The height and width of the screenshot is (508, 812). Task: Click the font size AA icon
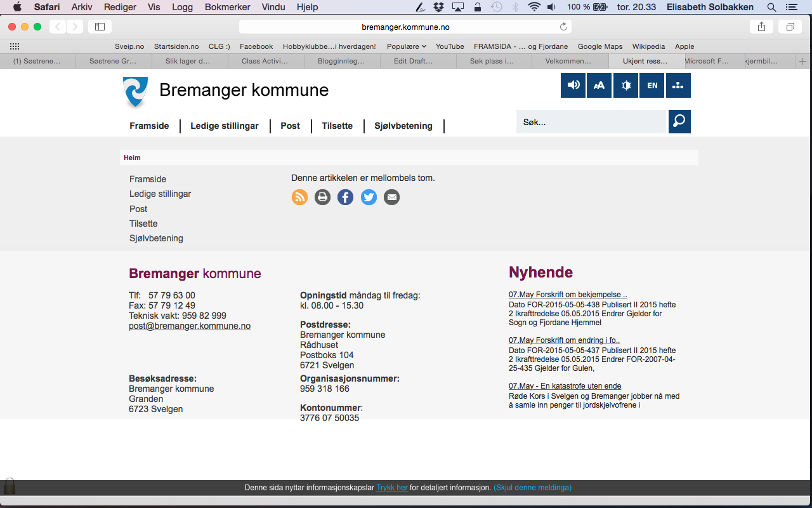click(x=599, y=85)
